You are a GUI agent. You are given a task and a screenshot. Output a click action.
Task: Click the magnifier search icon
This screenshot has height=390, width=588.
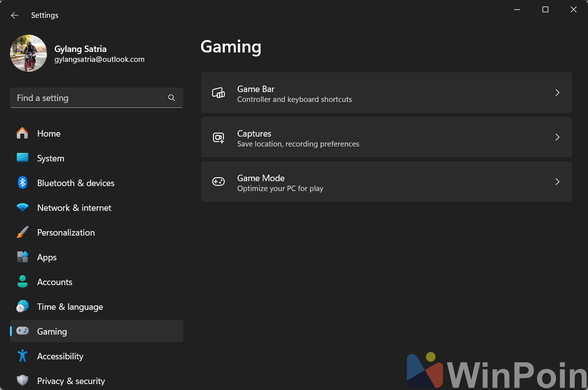(171, 98)
